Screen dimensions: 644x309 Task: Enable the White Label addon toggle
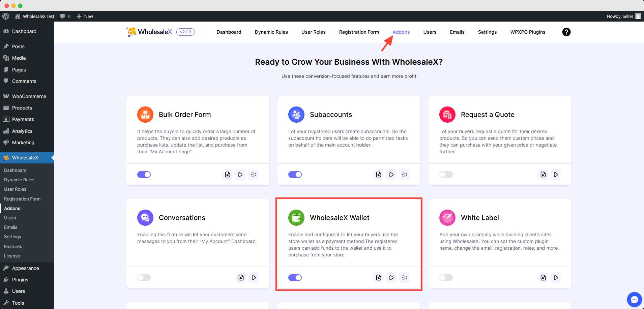coord(446,278)
